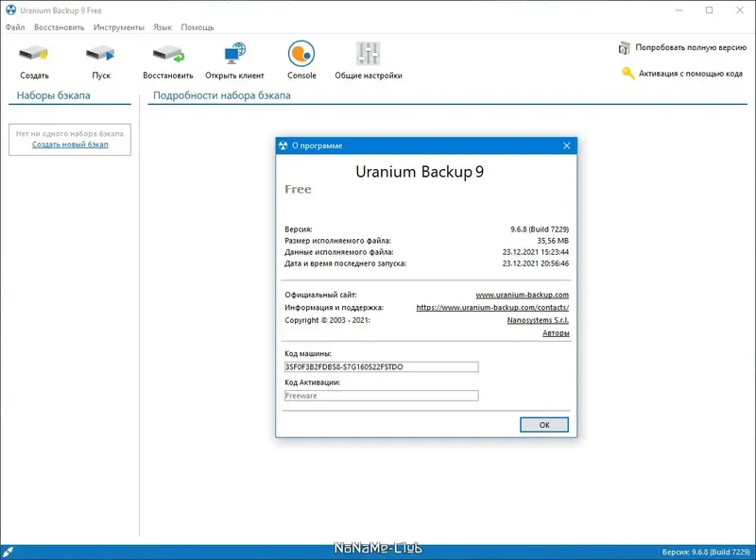Open Общие настройки sliders icon
This screenshot has width=756, height=560.
point(369,53)
